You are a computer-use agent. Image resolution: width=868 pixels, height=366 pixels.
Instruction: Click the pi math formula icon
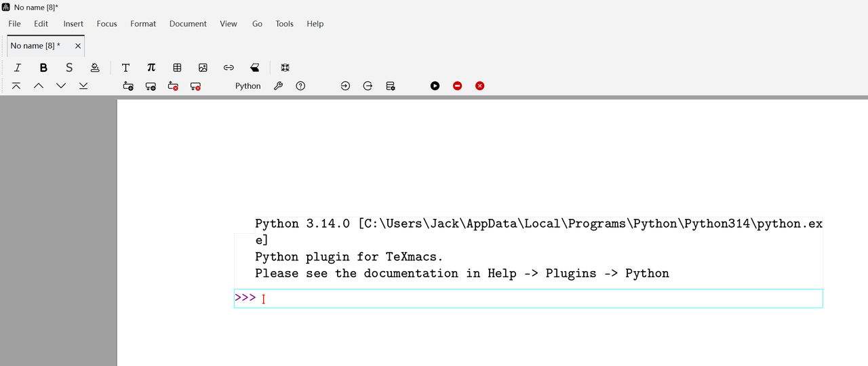151,68
